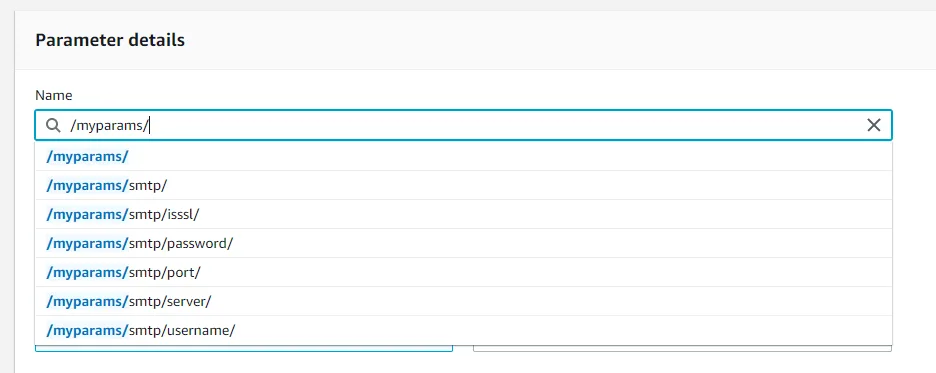Click the Parameter details heading text
This screenshot has width=936, height=373.
click(110, 40)
